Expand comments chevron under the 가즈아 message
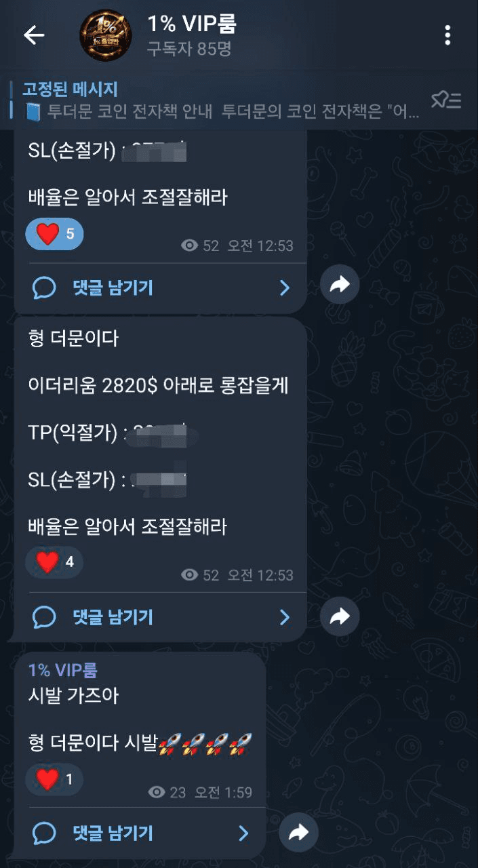This screenshot has height=868, width=478. click(243, 833)
